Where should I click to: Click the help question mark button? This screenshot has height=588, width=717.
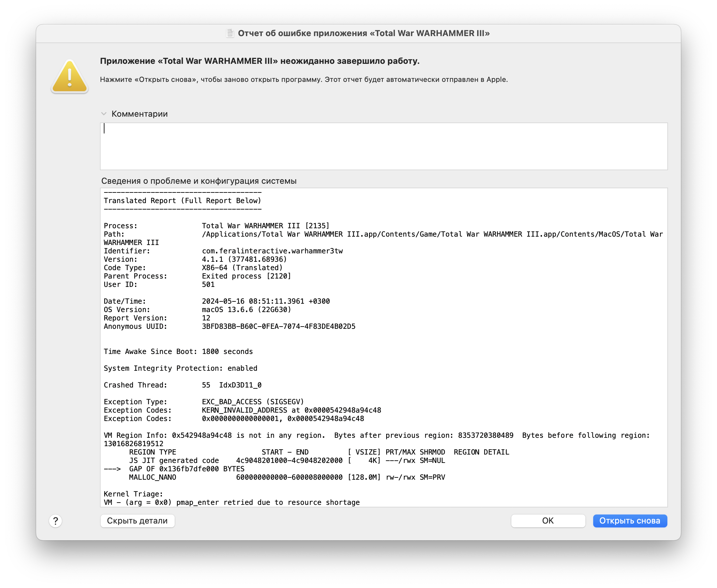click(x=55, y=521)
